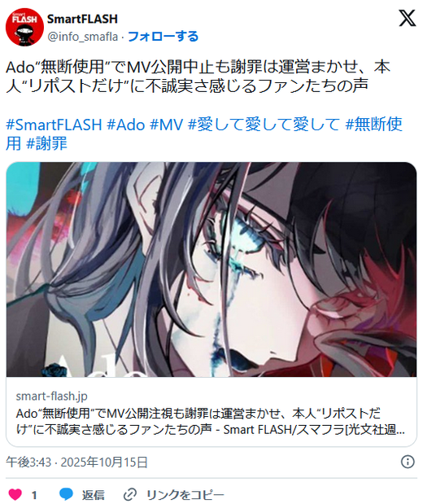Open the #SmartFLASH hashtag
Screen dimensions: 423x504
[54, 125]
